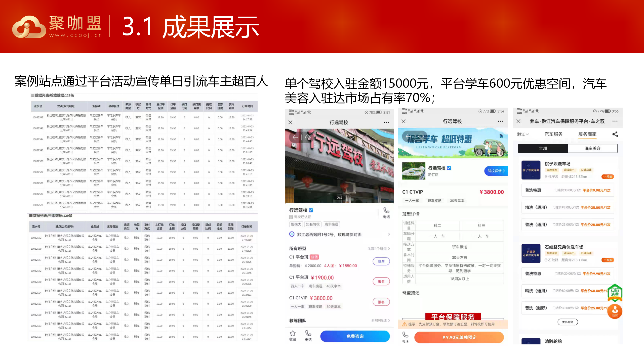Click the share icon beside 服务商家
Screen dimensions: 644x362
click(x=615, y=134)
